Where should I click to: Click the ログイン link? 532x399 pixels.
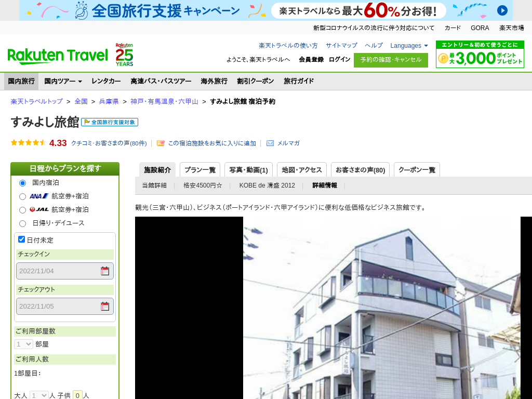[340, 59]
